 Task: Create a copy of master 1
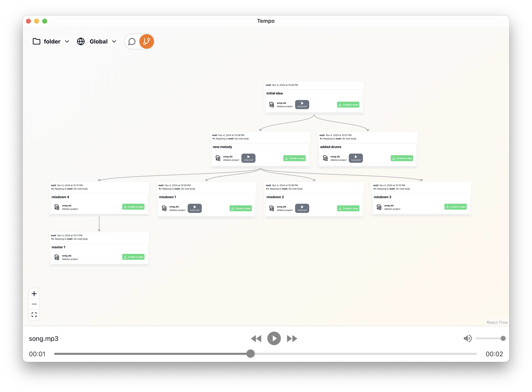pos(133,257)
